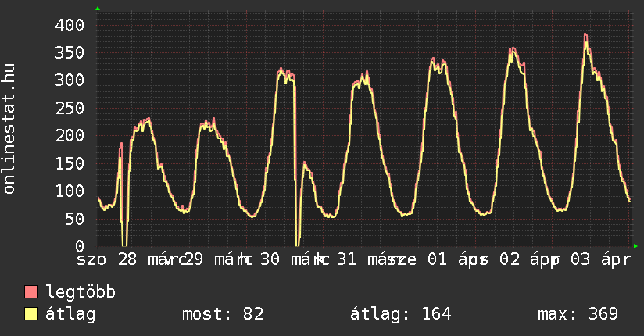
Task: Click the pink legtöbb legend color swatch
Action: tap(31, 292)
